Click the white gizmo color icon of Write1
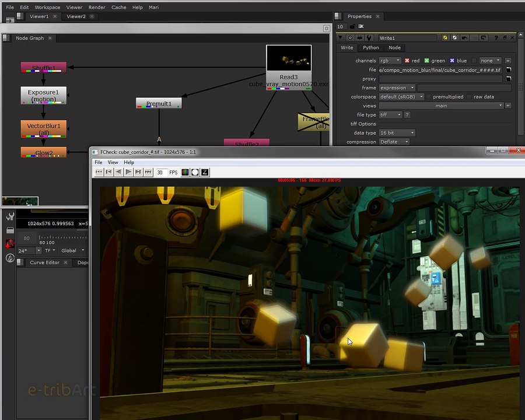 (454, 38)
